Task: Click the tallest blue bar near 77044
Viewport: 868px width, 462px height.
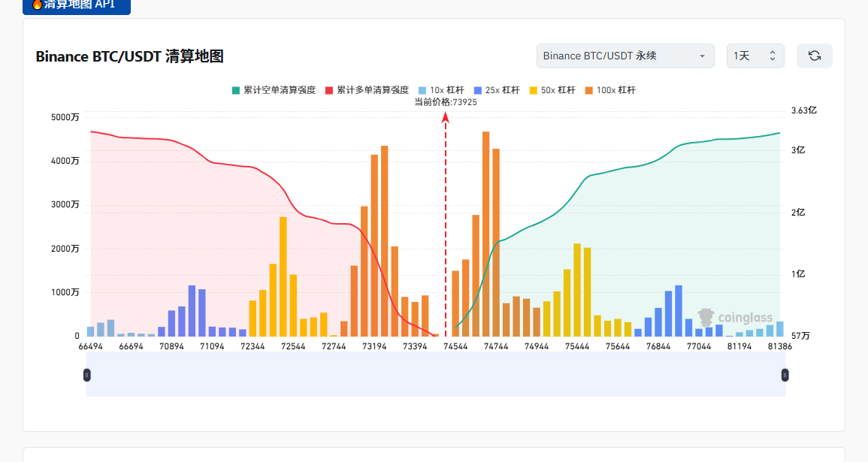Action: coord(678,311)
